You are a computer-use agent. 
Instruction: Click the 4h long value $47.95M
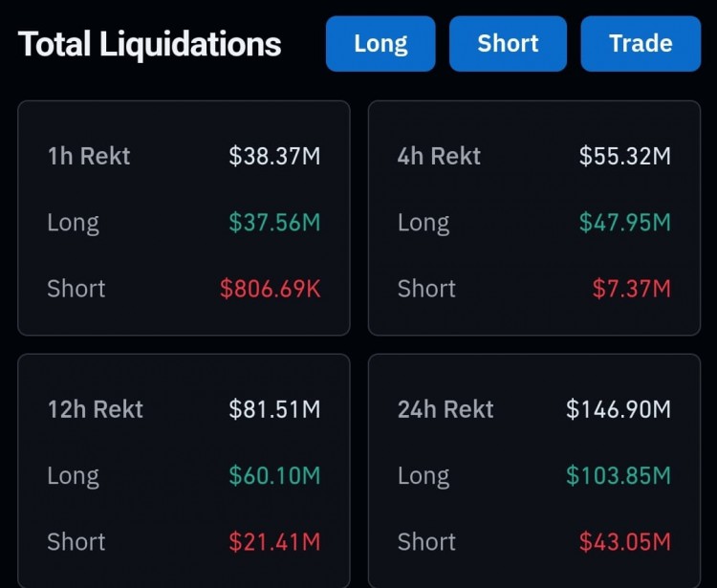click(x=625, y=222)
